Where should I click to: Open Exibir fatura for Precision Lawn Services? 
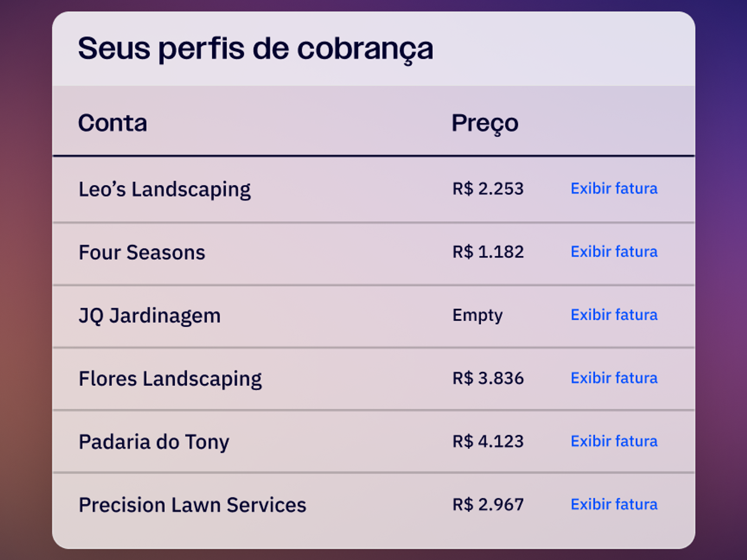point(613,504)
